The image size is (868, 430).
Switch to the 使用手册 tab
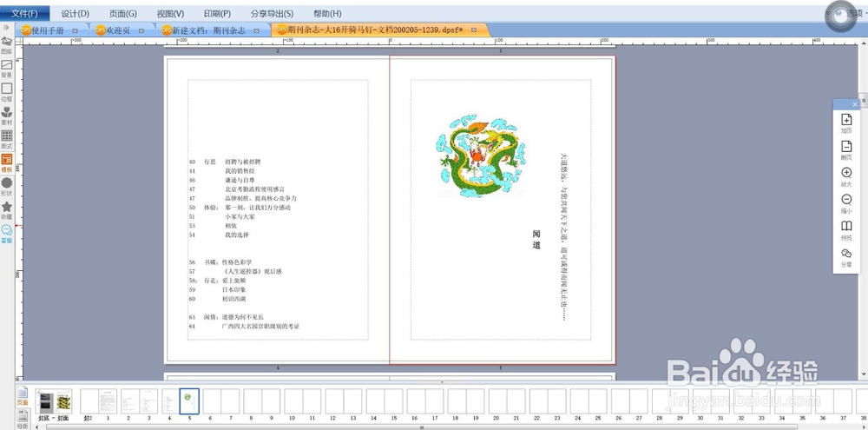tap(47, 30)
